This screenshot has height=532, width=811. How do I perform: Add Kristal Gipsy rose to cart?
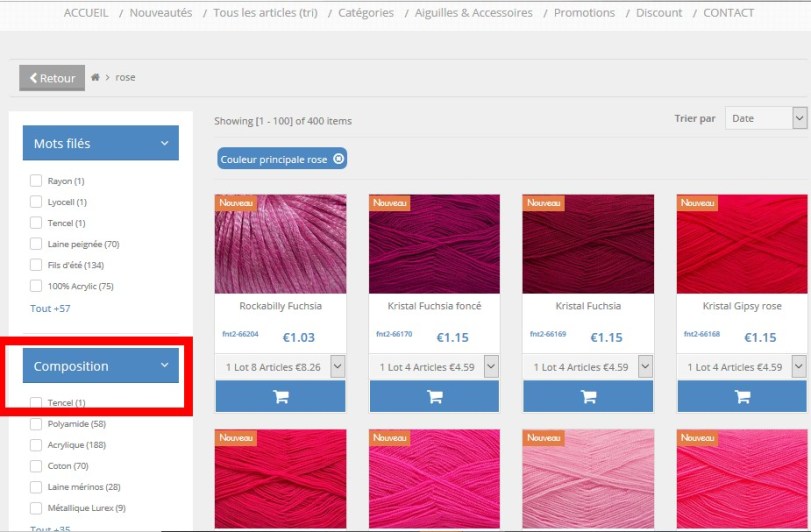(x=742, y=396)
